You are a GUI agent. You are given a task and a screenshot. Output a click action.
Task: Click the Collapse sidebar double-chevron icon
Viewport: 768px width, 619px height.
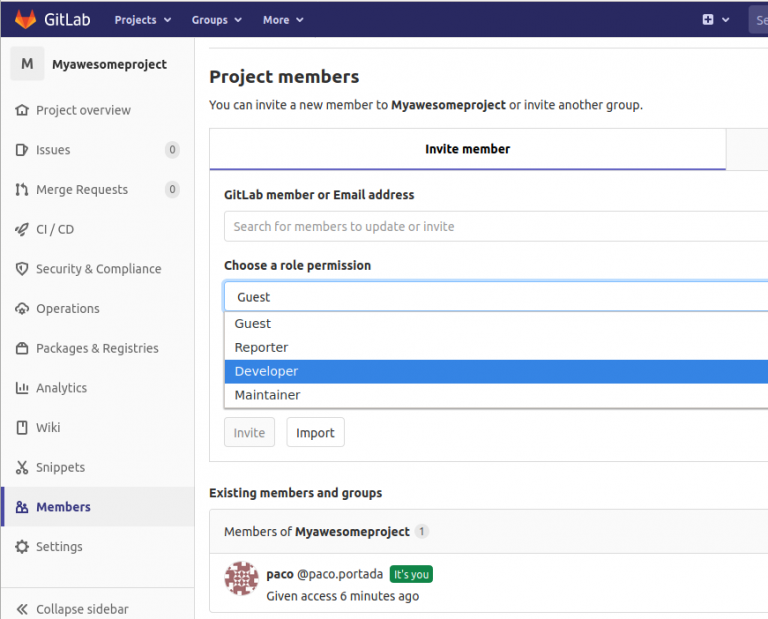[x=22, y=609]
